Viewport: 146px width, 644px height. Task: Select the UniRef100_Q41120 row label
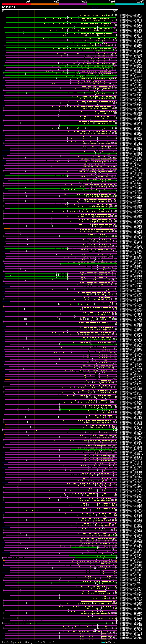(x=131, y=60)
